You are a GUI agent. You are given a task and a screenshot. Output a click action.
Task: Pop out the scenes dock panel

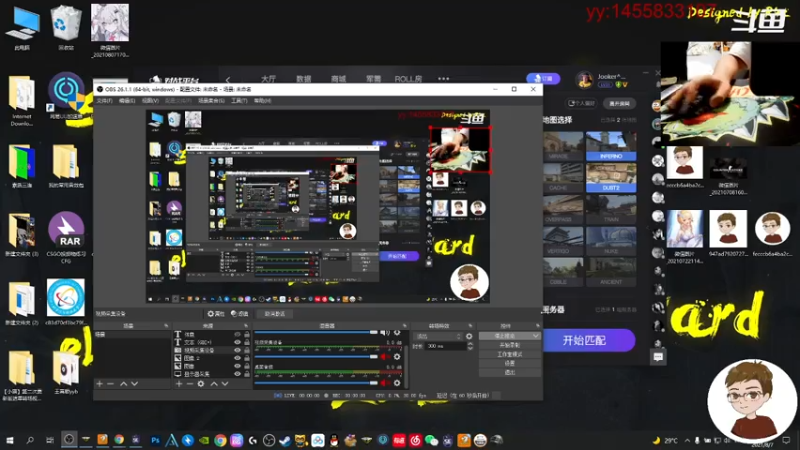[x=166, y=326]
